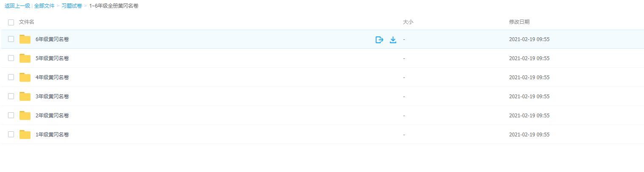Image resolution: width=644 pixels, height=172 pixels.
Task: Open the 4年级黄冈名卷 folder icon
Action: tap(25, 78)
